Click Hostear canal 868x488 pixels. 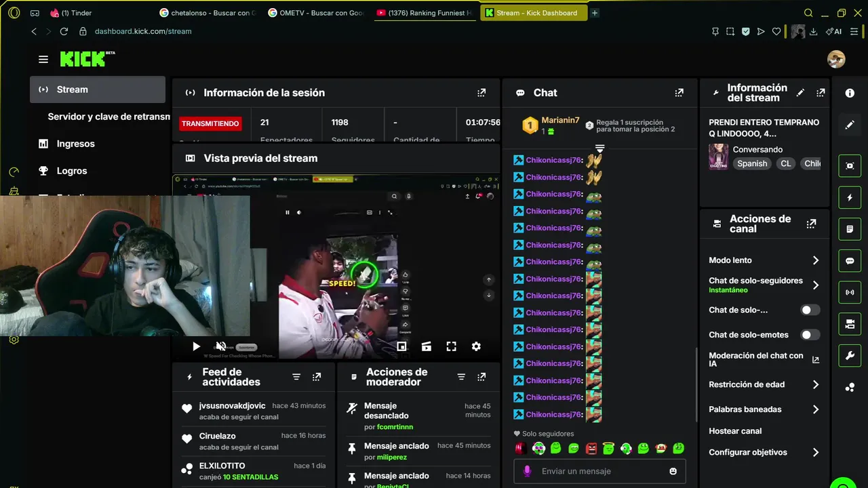click(x=735, y=431)
